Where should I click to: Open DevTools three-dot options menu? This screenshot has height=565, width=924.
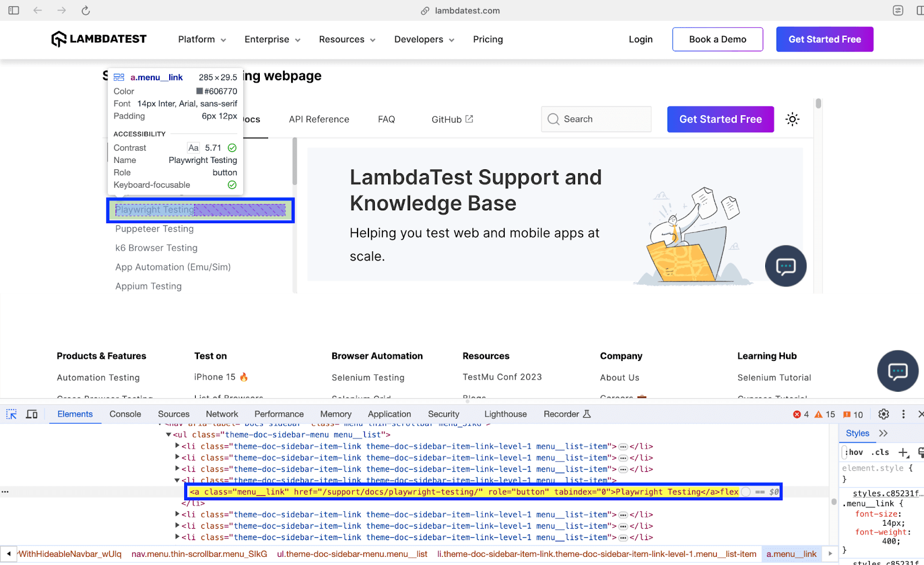click(x=903, y=414)
